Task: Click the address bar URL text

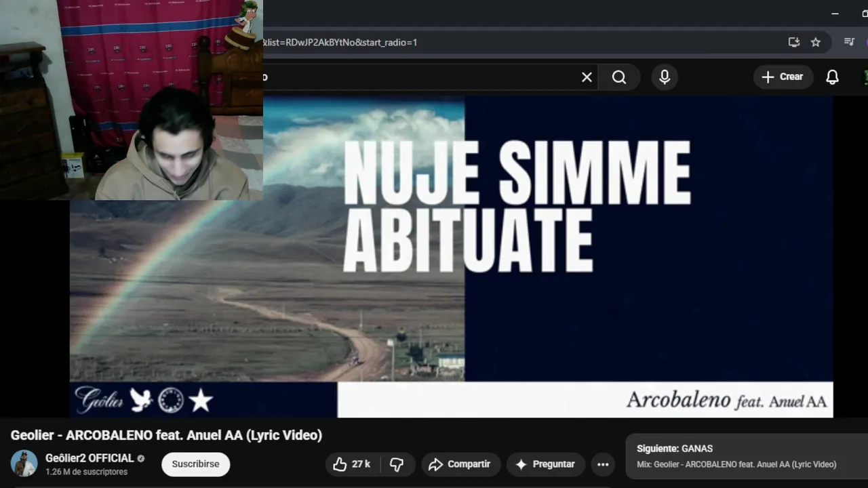Action: (x=340, y=42)
